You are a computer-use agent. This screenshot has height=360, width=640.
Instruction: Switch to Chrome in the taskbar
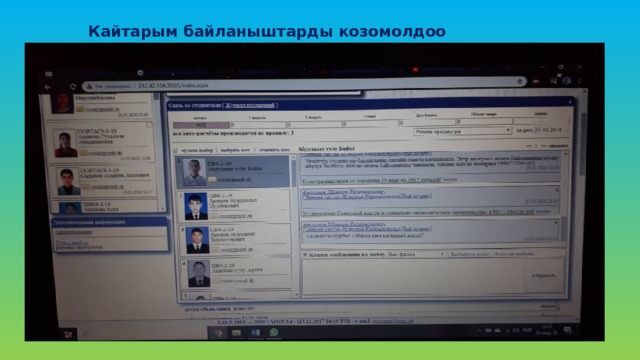[218, 333]
